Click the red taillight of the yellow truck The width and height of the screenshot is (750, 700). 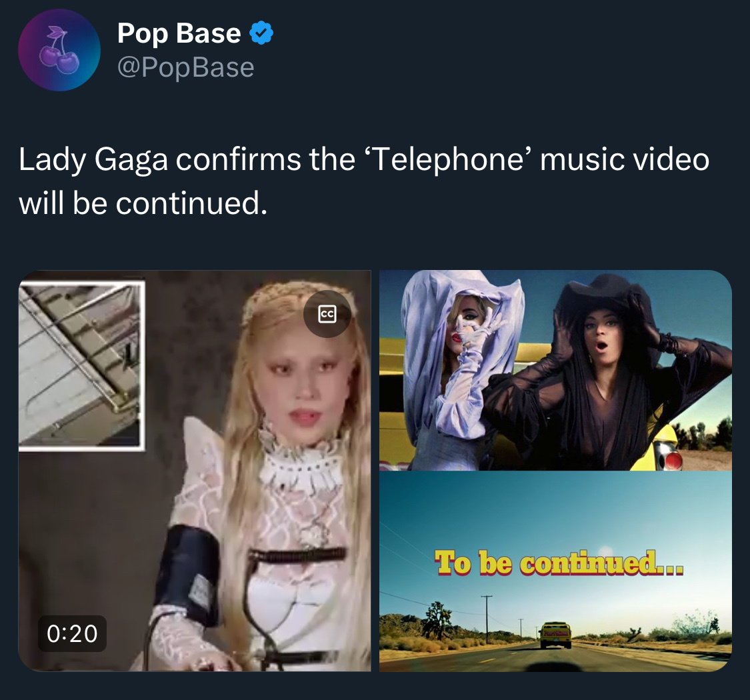pyautogui.click(x=673, y=459)
